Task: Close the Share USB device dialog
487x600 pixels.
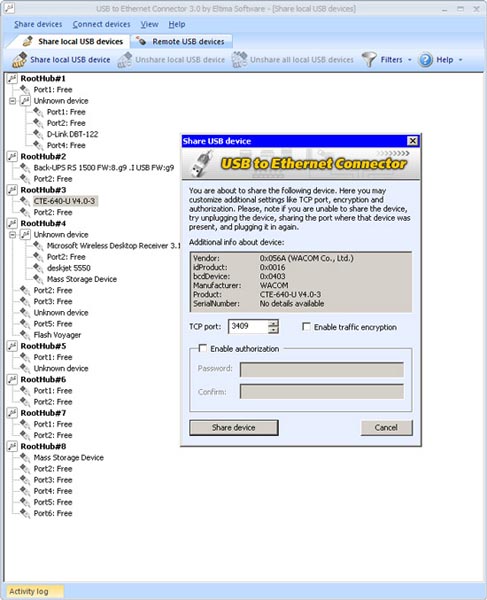Action: point(412,141)
